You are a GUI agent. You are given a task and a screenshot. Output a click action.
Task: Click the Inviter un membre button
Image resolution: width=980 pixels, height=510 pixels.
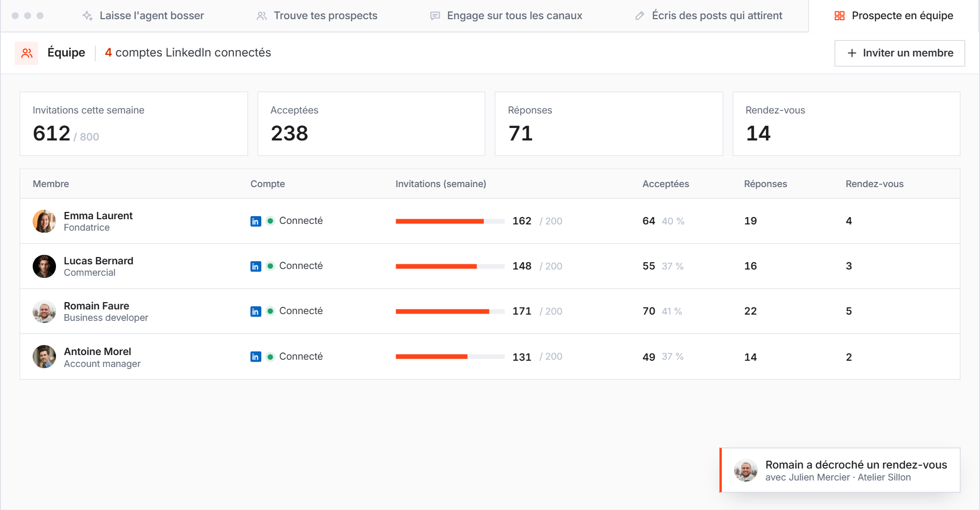[x=900, y=53]
